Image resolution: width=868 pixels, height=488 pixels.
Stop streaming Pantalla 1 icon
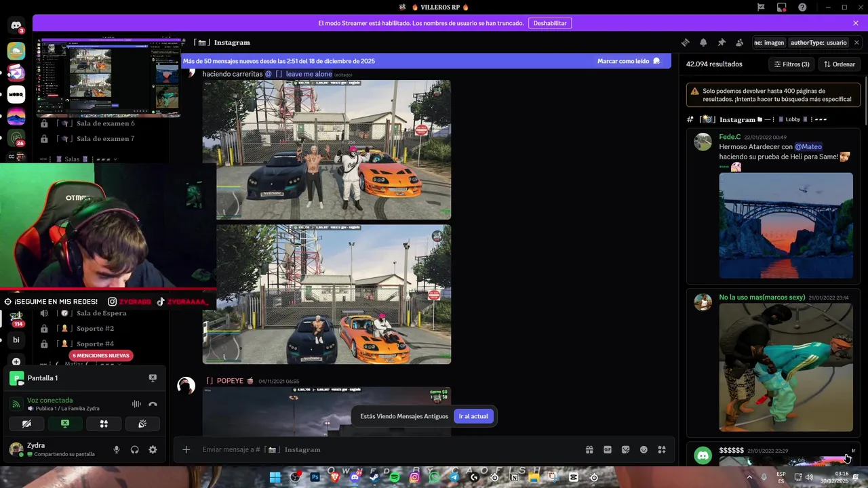153,378
